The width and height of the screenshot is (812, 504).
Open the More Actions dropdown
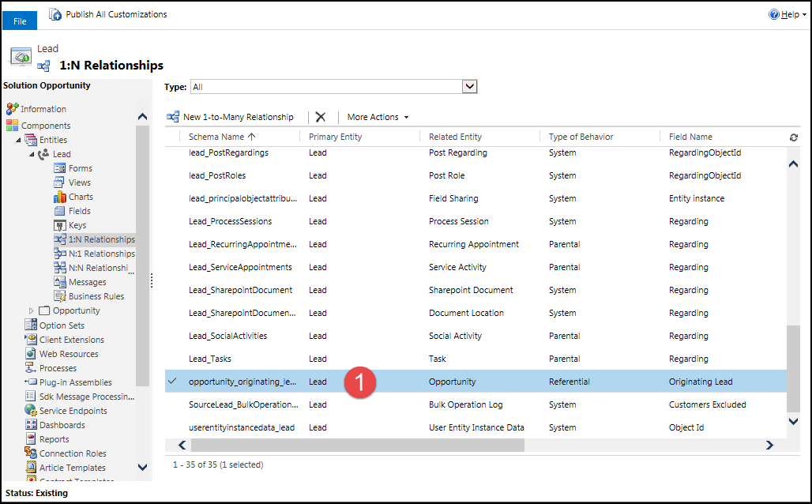pyautogui.click(x=376, y=116)
